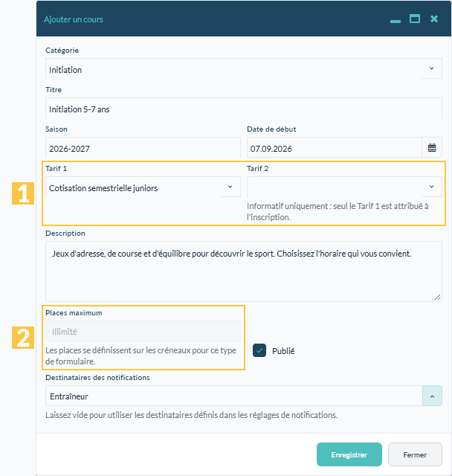Maximize the Ajouter un cours dialog
The width and height of the screenshot is (452, 476).
[415, 19]
